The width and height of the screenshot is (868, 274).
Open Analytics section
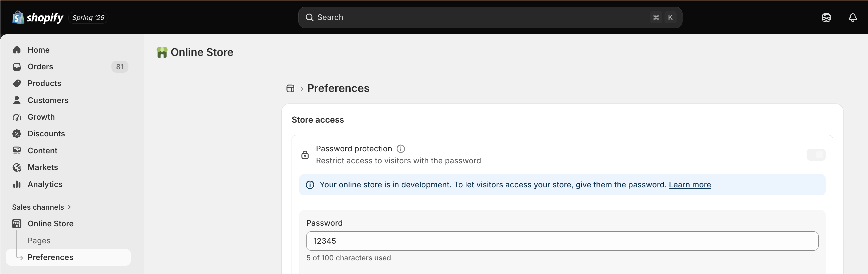point(45,184)
